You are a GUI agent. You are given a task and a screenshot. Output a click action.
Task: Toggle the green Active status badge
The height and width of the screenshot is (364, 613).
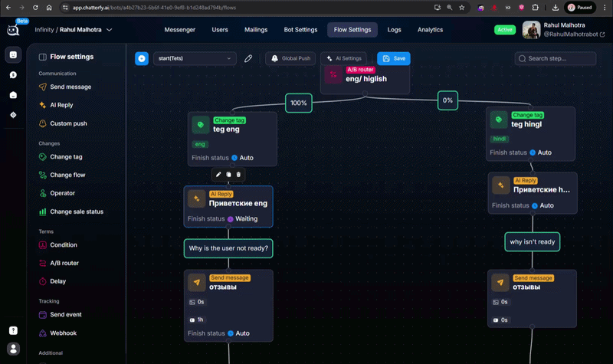point(505,30)
